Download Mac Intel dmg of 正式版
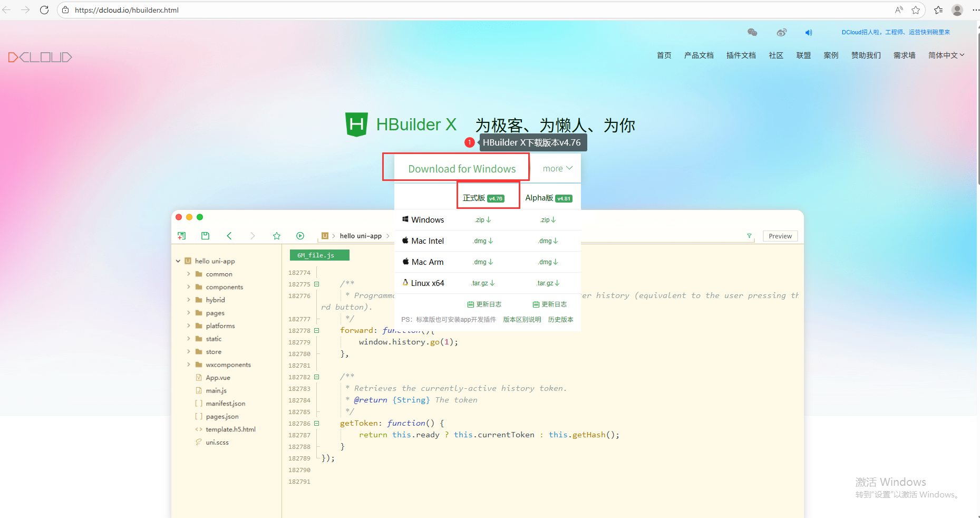 [483, 241]
